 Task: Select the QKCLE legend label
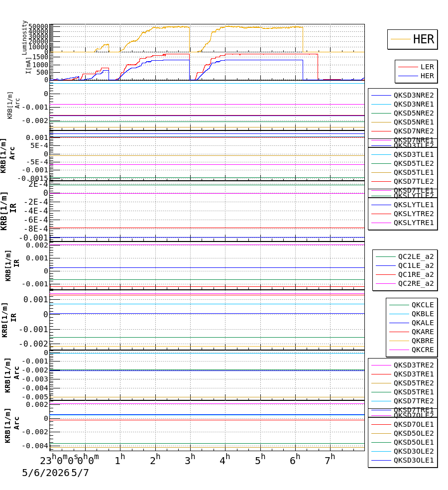[423, 305]
